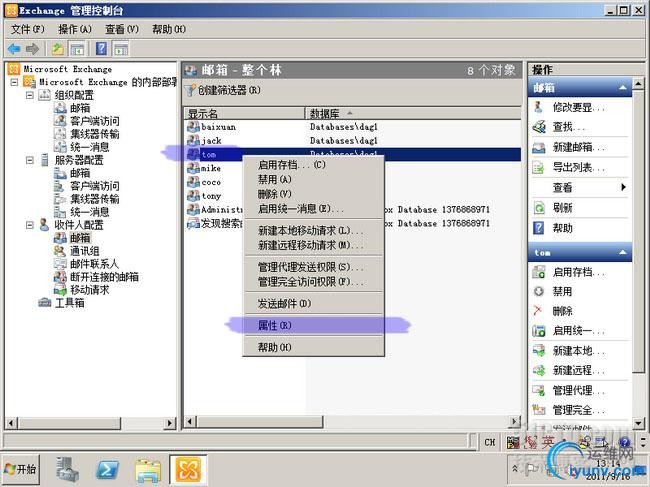650x487 pixels.
Task: Choose 启用存档(C) in the context menu
Action: tap(313, 165)
